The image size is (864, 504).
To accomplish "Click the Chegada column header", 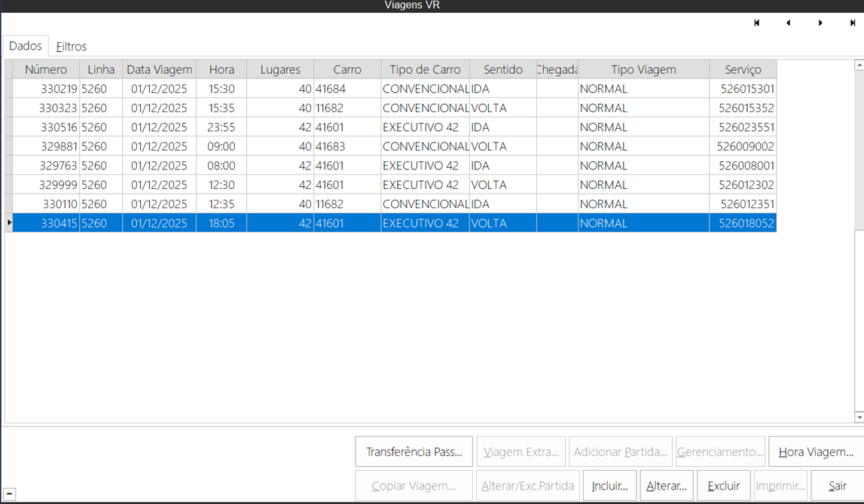I will click(557, 69).
